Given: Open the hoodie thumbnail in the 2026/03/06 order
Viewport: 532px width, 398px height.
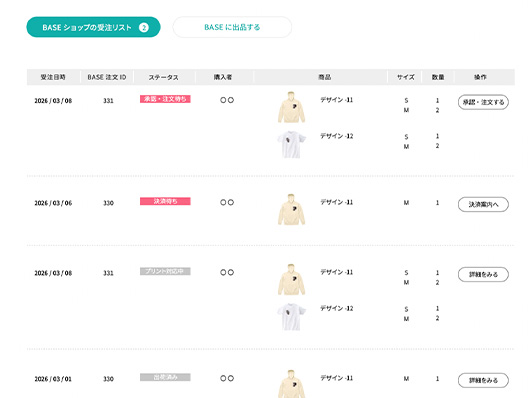Looking at the screenshot, I should click(291, 209).
